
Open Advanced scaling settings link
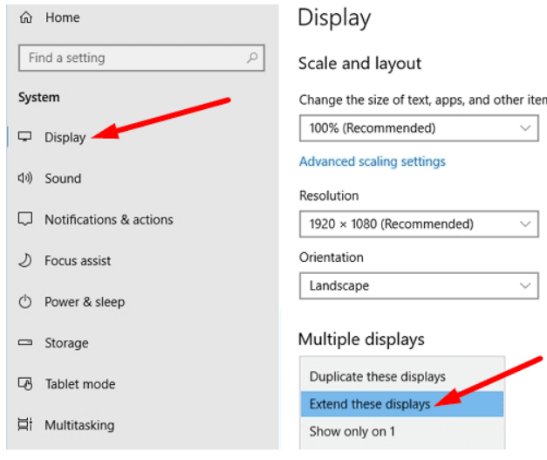tap(372, 161)
